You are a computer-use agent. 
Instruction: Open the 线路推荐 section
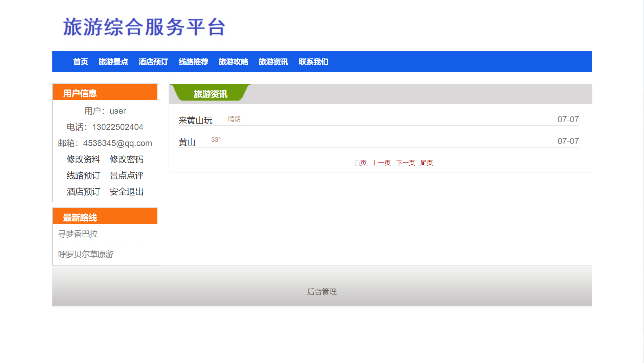[x=193, y=61]
